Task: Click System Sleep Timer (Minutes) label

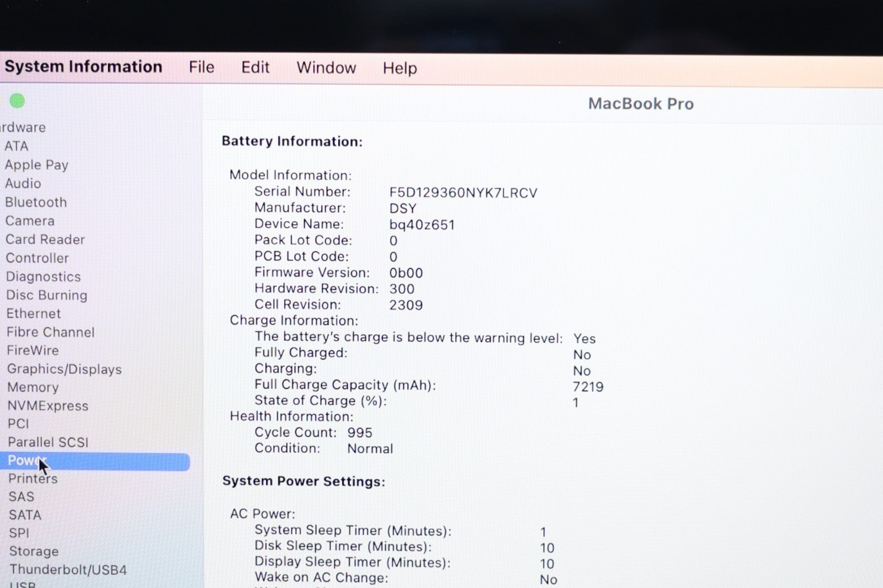Action: 353,531
